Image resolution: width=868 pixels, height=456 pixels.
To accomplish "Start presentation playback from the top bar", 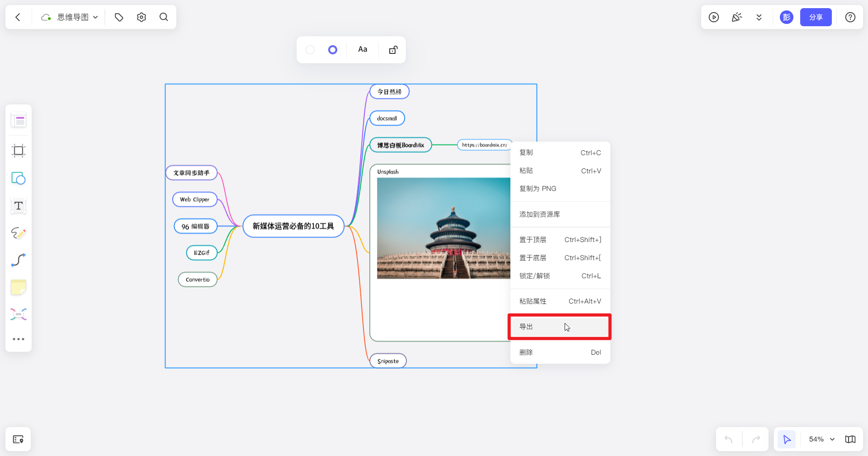I will [x=714, y=17].
